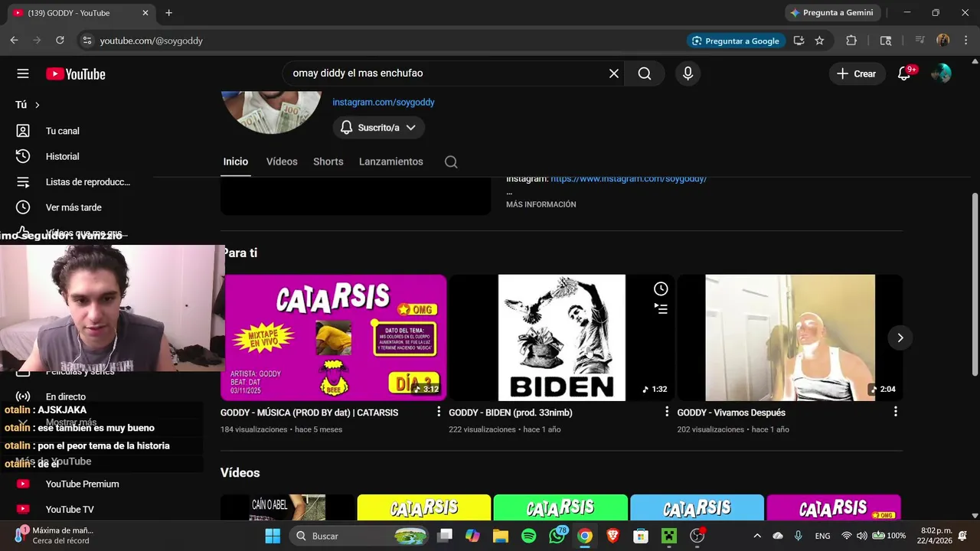Open YouTube TV in sidebar
Viewport: 980px width, 551px height.
[x=70, y=509]
